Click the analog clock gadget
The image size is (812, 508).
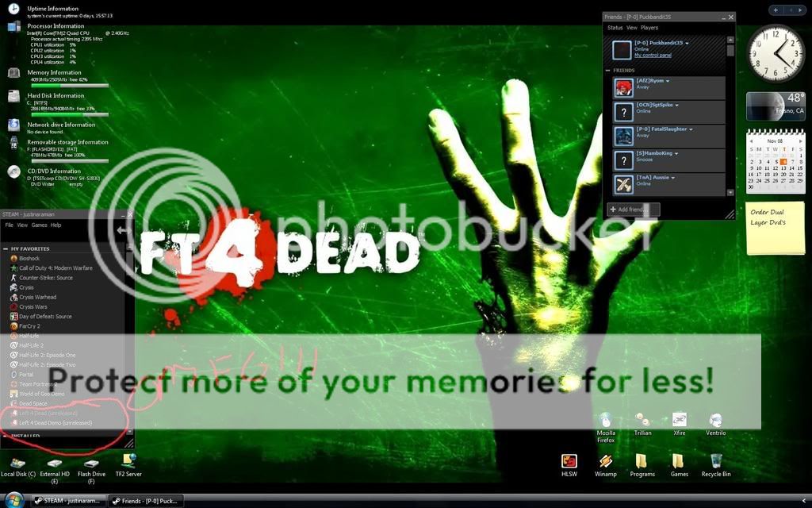tap(776, 53)
